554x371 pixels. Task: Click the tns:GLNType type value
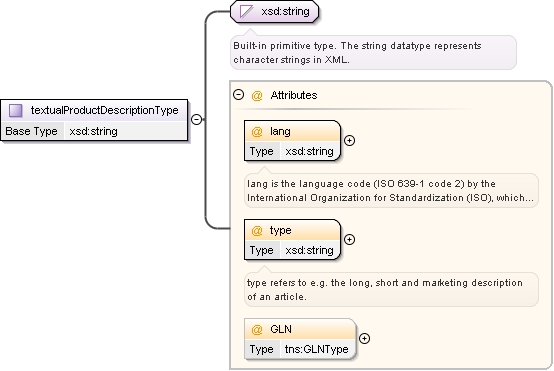click(317, 349)
